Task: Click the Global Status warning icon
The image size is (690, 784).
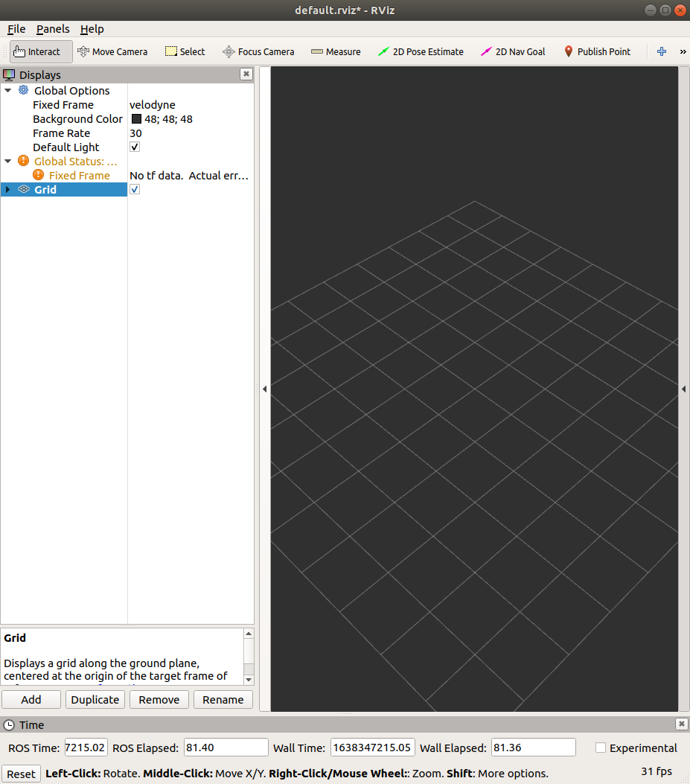Action: tap(24, 161)
